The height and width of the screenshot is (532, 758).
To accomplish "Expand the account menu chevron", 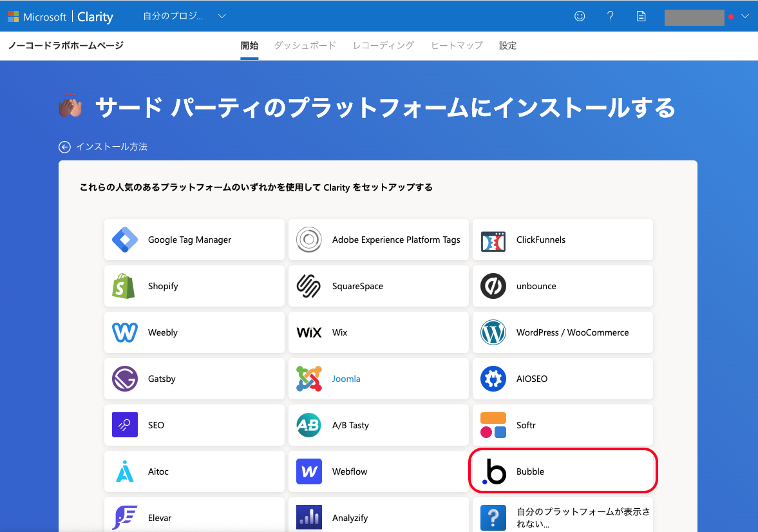I will pos(745,16).
